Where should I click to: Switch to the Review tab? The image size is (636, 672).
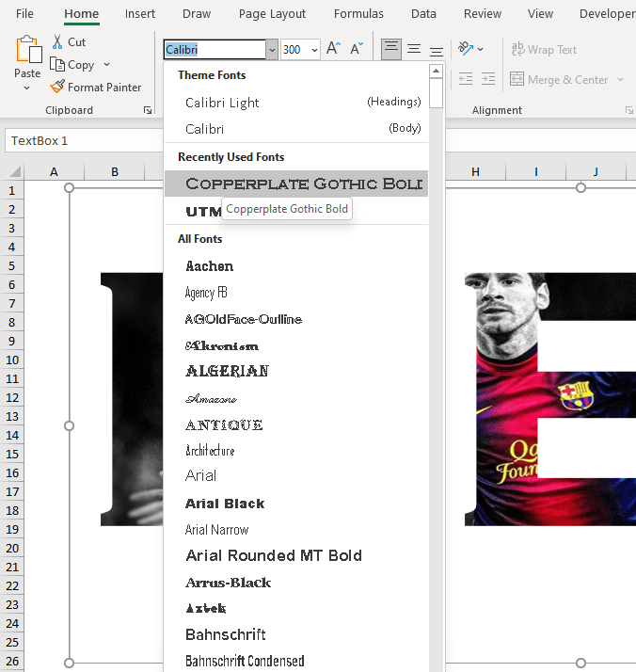pos(483,14)
